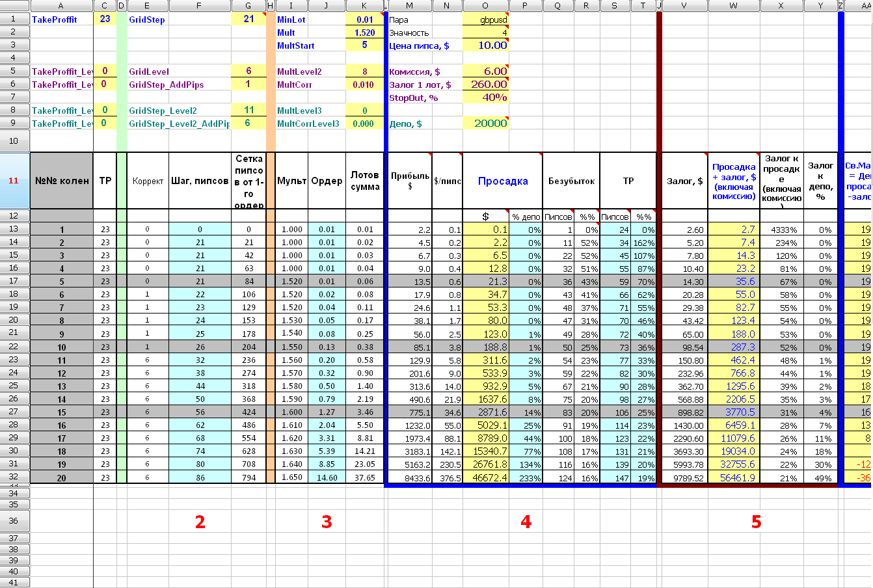Image resolution: width=873 pixels, height=588 pixels.
Task: Click the 'Залог, $' header cell
Action: (685, 181)
